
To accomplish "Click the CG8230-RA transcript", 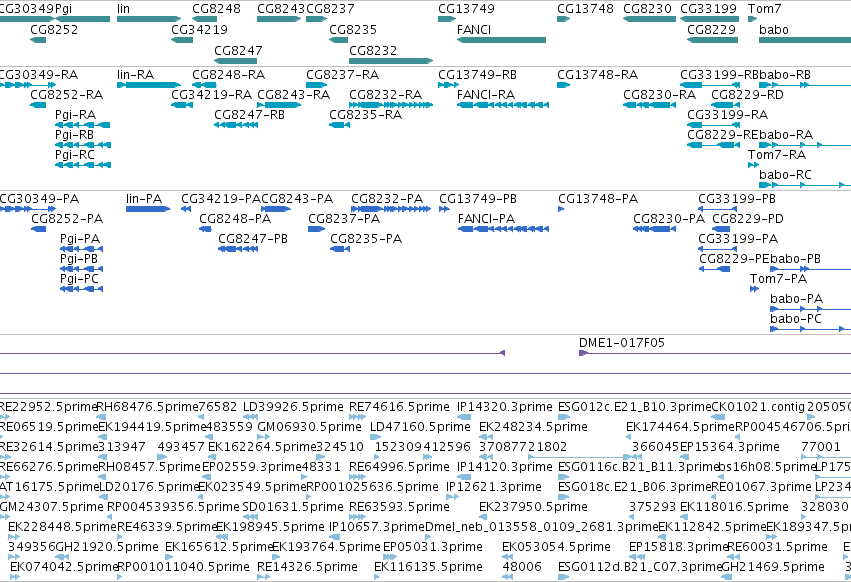I will 649,105.
